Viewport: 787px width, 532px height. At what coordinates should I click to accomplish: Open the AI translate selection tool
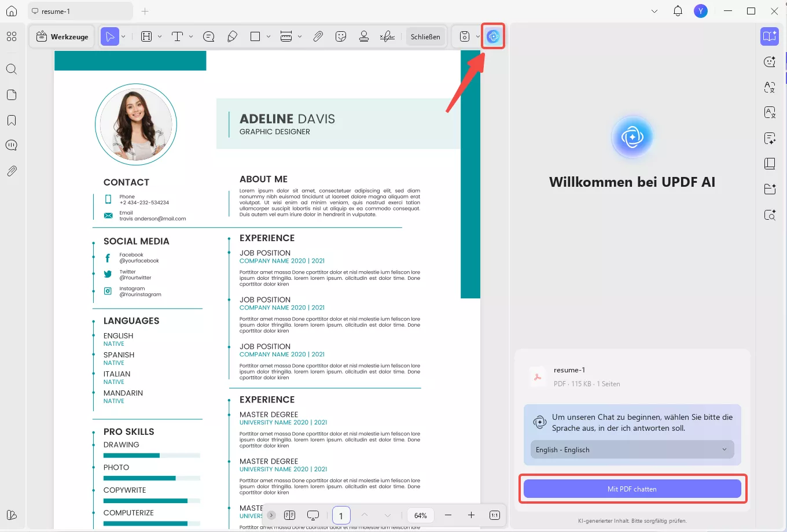pyautogui.click(x=770, y=87)
